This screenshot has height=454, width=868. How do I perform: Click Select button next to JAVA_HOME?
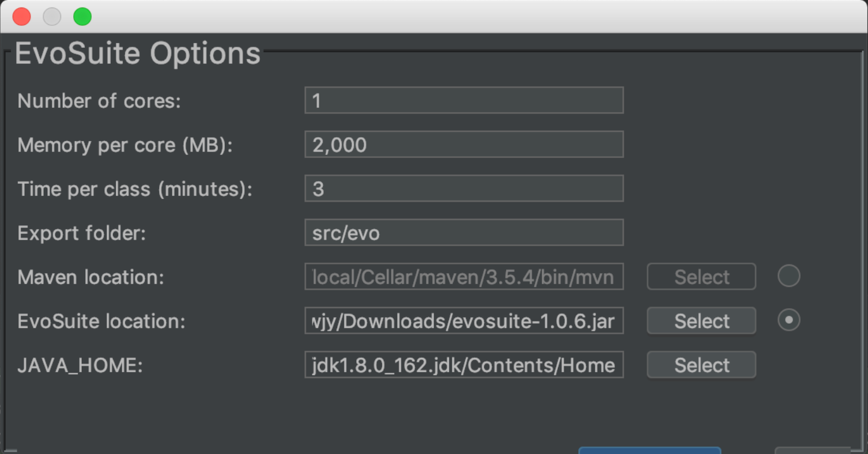[701, 365]
